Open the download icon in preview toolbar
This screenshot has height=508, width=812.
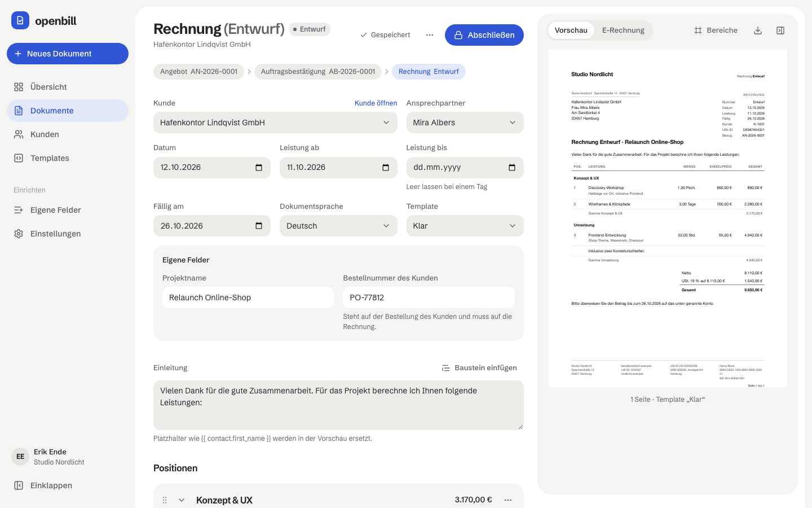pos(758,30)
